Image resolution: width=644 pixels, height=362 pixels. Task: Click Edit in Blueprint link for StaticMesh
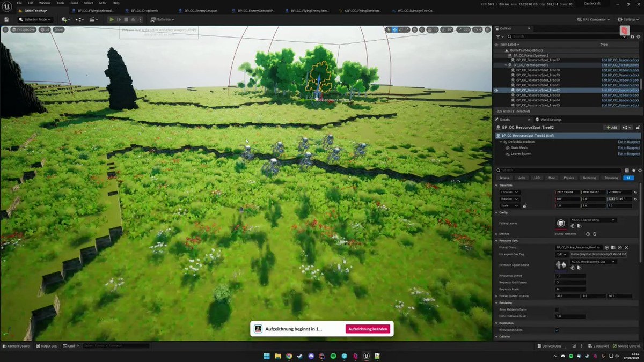pyautogui.click(x=628, y=147)
